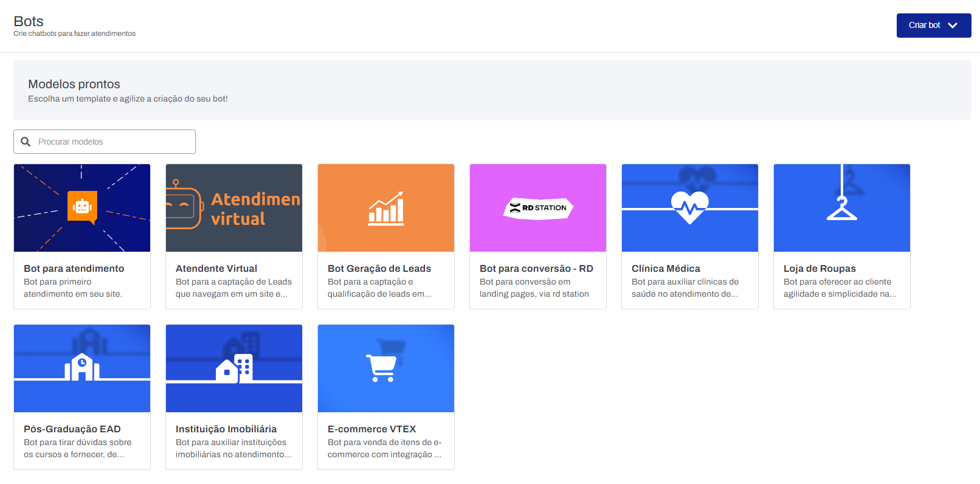Click the house and building icon
Screen dimensions: 980x484
234,368
